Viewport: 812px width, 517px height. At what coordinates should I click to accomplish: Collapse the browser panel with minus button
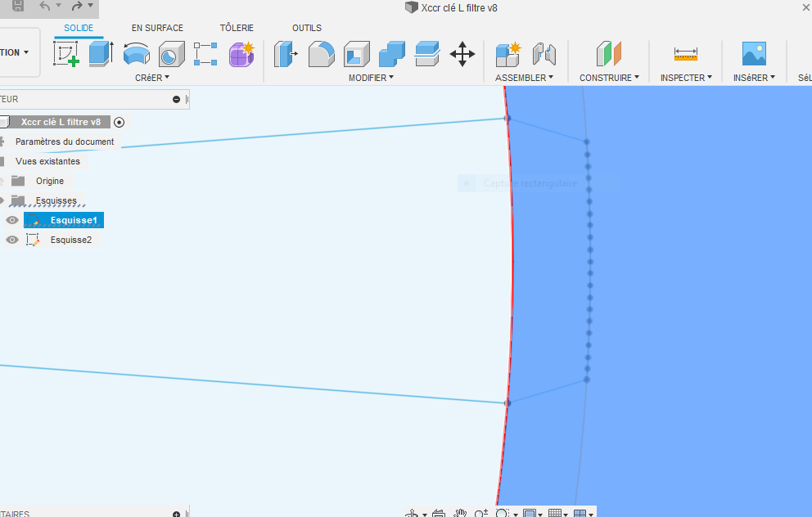tap(176, 99)
